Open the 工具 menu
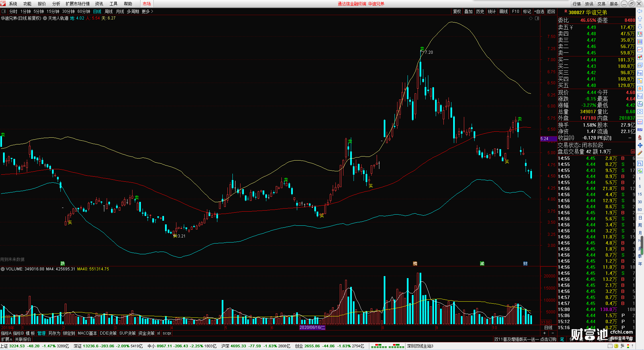Image resolution: width=644 pixels, height=350 pixels. (113, 4)
